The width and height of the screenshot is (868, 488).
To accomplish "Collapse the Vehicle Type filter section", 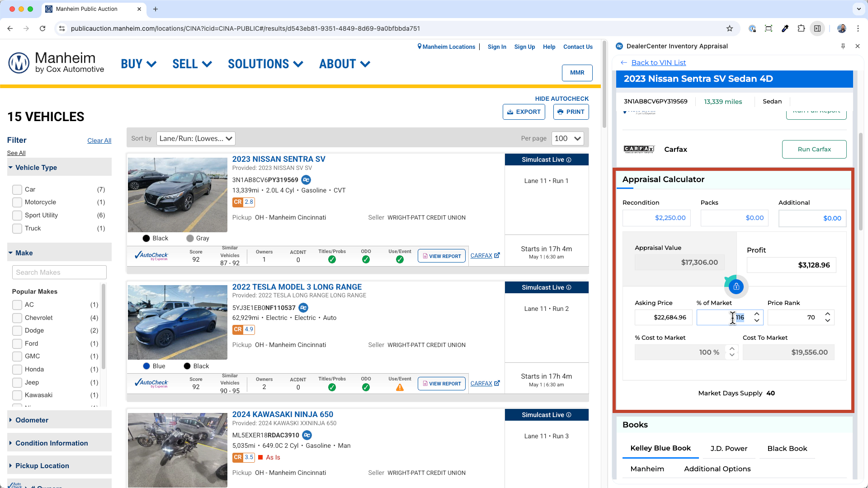I will pos(59,168).
